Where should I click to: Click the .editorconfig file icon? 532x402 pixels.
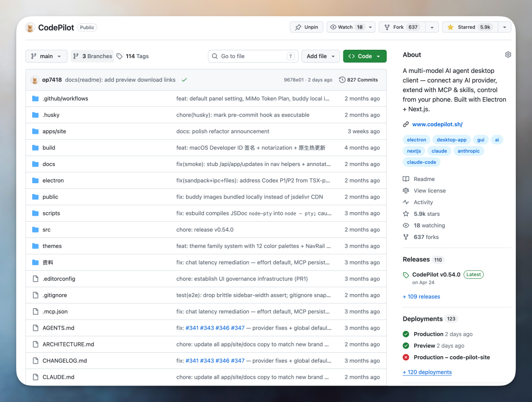35,279
